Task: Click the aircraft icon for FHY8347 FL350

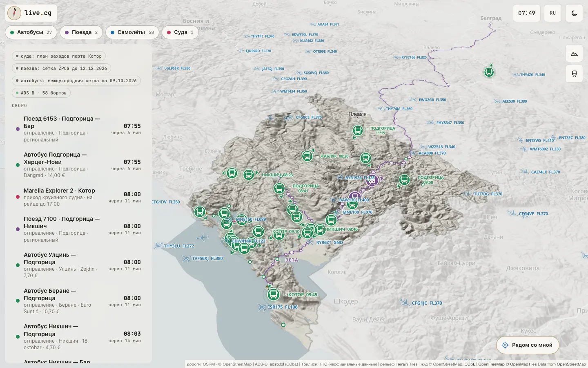Action: pyautogui.click(x=431, y=122)
